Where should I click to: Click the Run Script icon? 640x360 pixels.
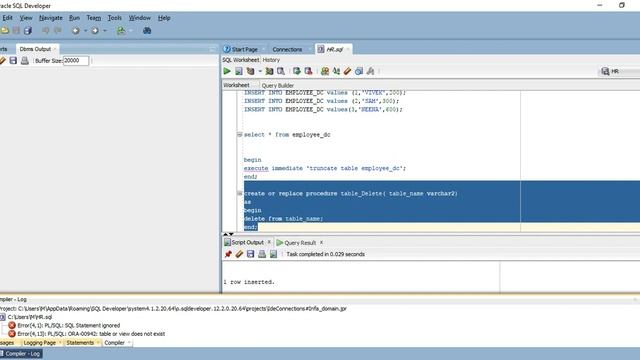tap(239, 71)
